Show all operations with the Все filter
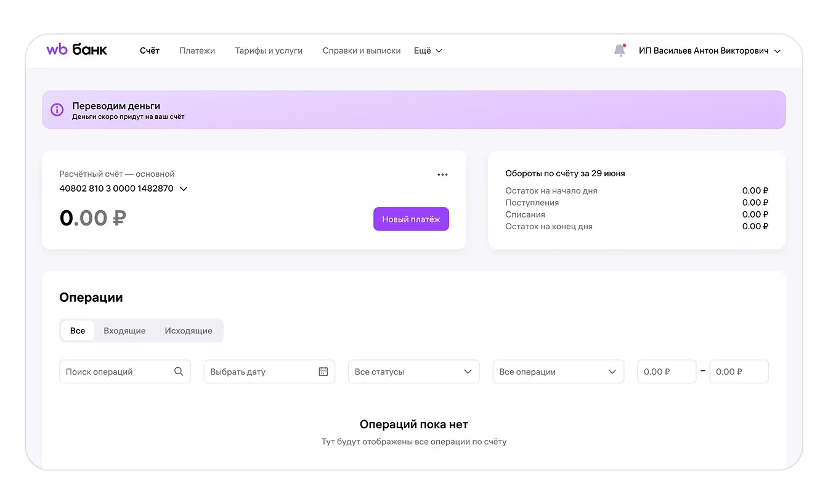Image resolution: width=828 pixels, height=504 pixels. click(x=78, y=330)
